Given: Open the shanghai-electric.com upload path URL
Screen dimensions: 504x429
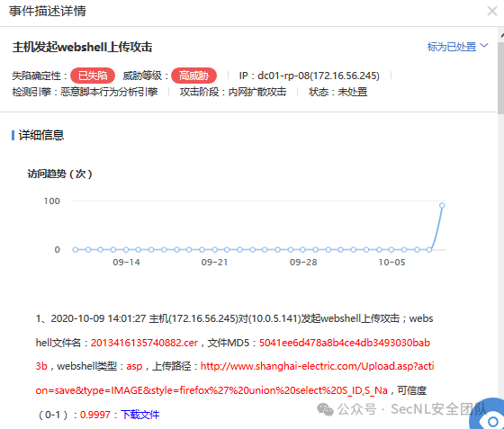Looking at the screenshot, I should pos(235,379).
